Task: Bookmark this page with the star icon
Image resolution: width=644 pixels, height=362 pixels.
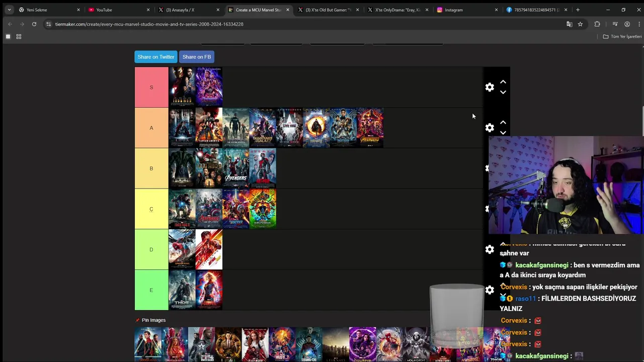Action: click(580, 24)
